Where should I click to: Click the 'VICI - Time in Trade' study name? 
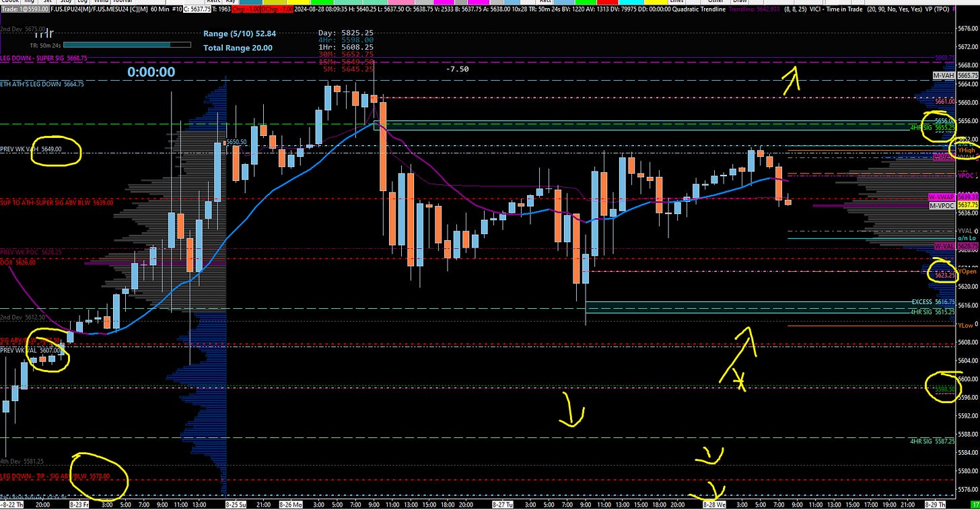pyautogui.click(x=837, y=9)
